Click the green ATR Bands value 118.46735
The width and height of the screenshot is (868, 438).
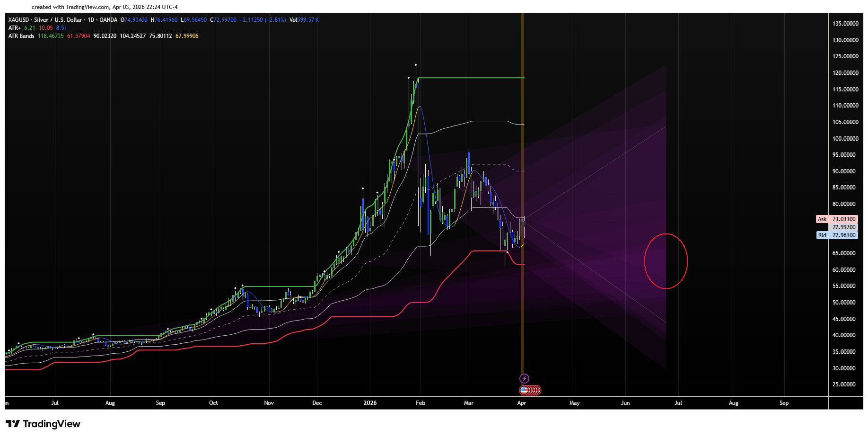point(51,36)
